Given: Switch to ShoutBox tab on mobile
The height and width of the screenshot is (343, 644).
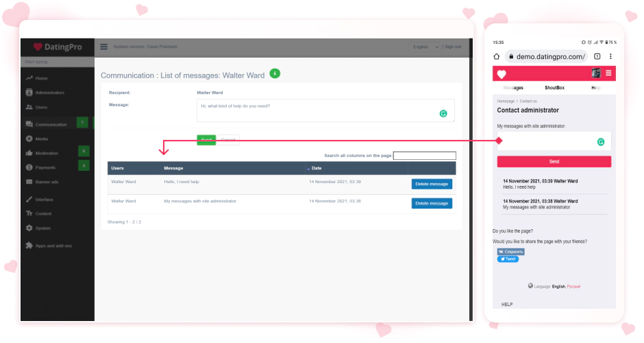Looking at the screenshot, I should tap(554, 88).
